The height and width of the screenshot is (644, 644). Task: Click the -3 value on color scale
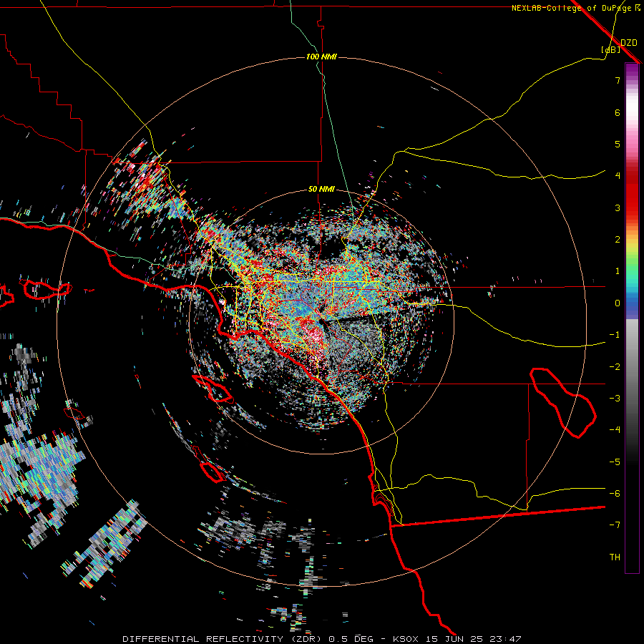(615, 399)
